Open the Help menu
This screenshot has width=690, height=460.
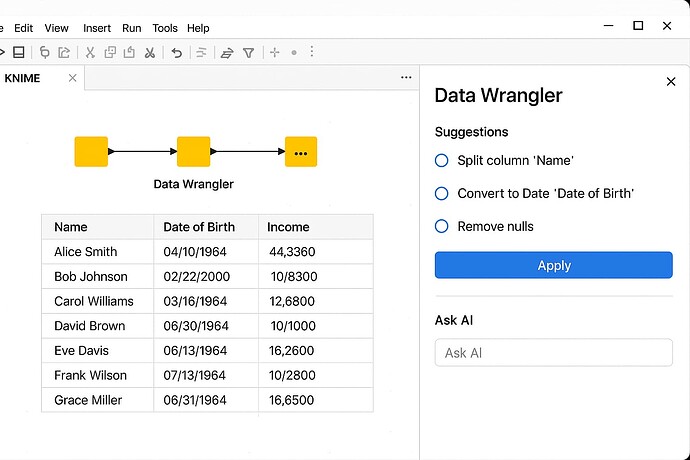click(198, 28)
